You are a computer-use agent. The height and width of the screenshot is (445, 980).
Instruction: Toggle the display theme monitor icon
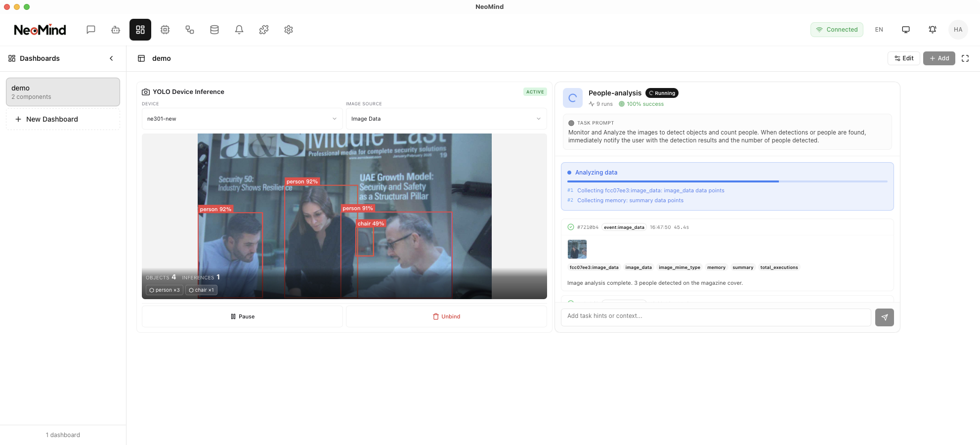pyautogui.click(x=906, y=30)
